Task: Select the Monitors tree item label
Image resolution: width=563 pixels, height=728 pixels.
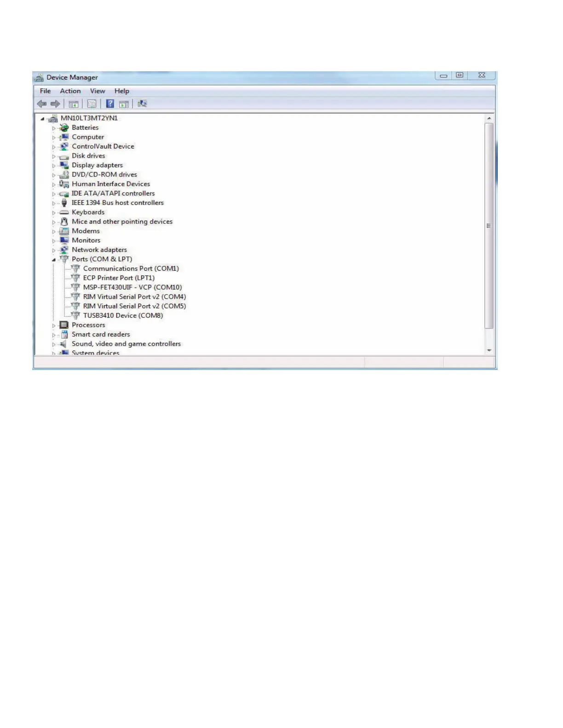Action: coord(86,240)
